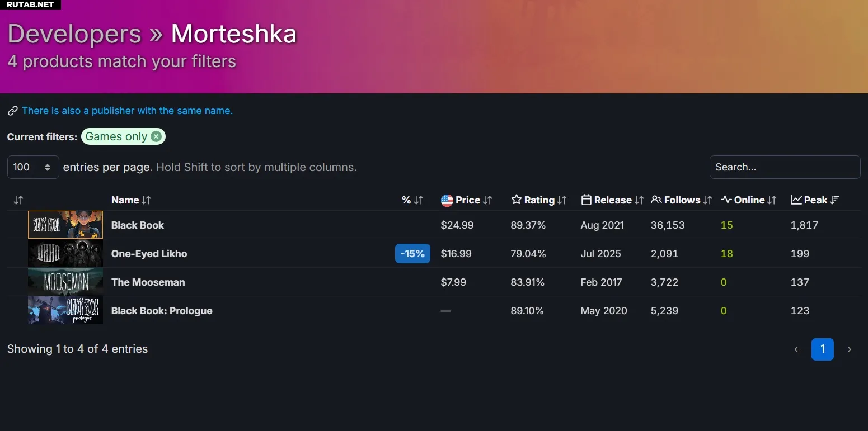Click the chart icon in the Peak header
This screenshot has width=868, height=431.
point(796,200)
